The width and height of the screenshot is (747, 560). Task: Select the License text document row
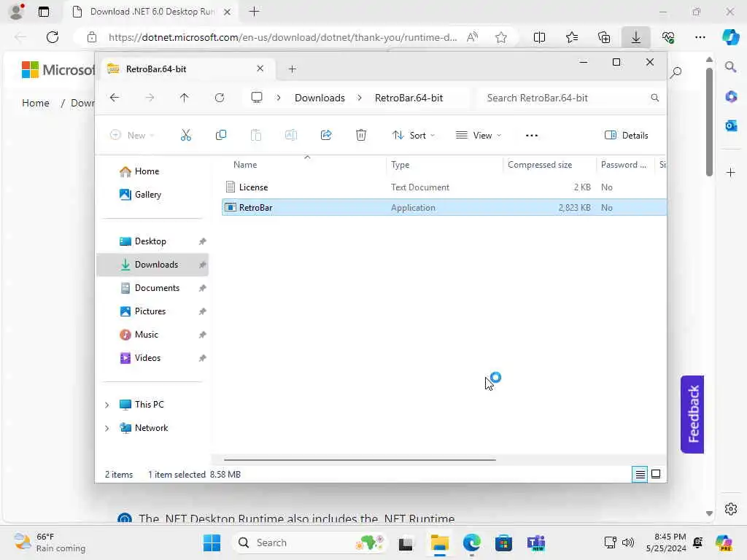pyautogui.click(x=444, y=187)
